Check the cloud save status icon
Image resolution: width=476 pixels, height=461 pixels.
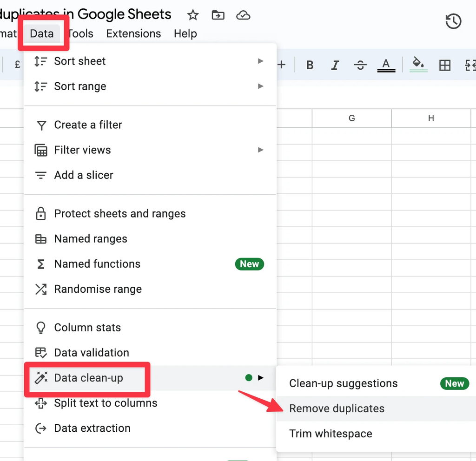coord(243,15)
